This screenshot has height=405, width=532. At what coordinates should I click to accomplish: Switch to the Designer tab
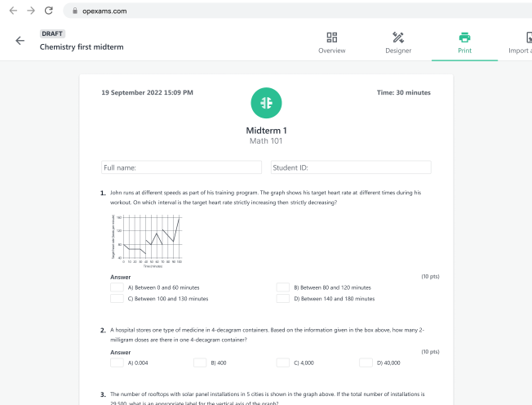(398, 50)
